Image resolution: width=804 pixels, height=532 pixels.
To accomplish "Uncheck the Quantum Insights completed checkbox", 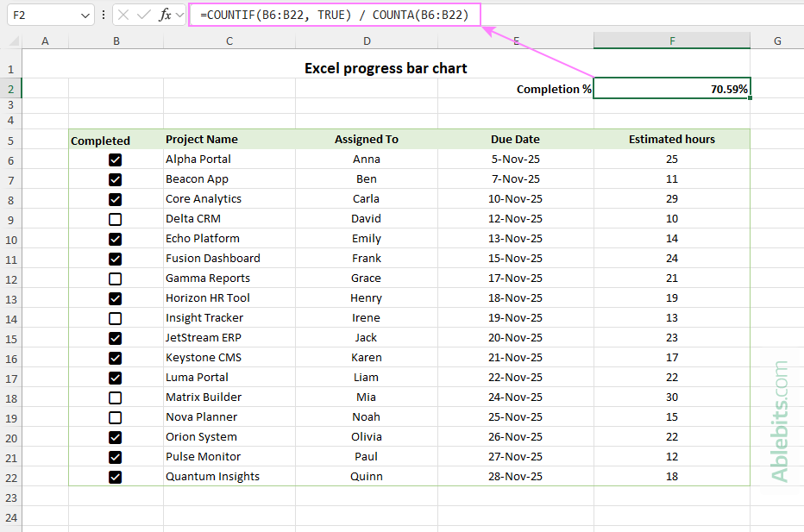I will pos(116,477).
